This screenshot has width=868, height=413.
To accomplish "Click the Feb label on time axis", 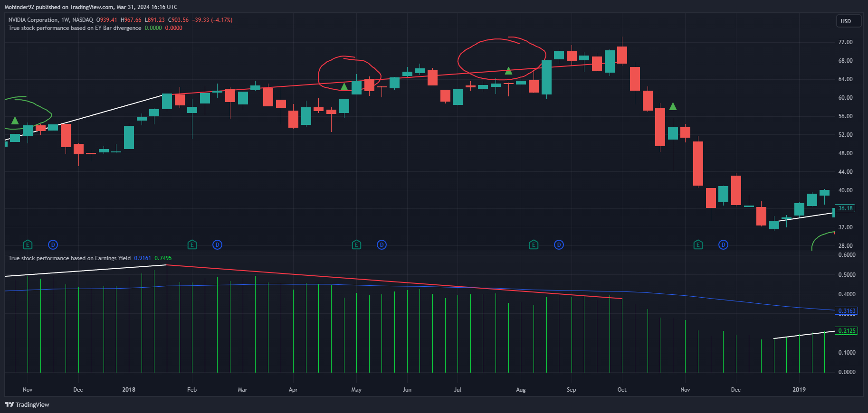I will 192,390.
